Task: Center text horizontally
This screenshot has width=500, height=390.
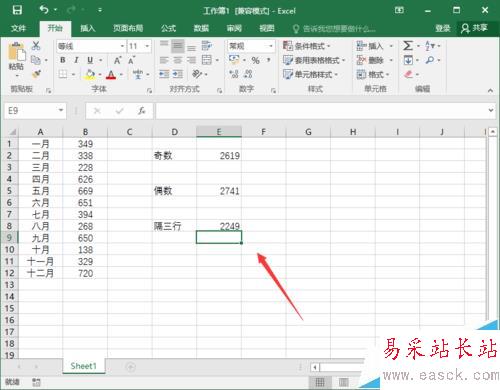Action: click(178, 60)
